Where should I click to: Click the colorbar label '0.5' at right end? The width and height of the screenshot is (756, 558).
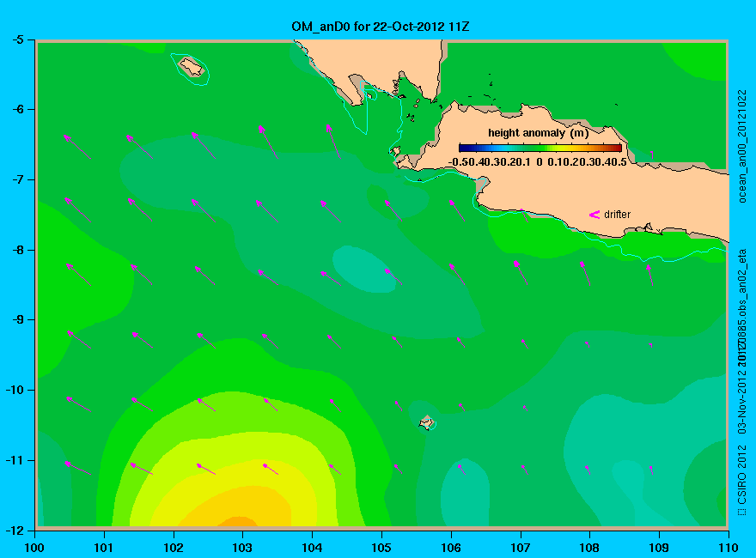[x=619, y=162]
